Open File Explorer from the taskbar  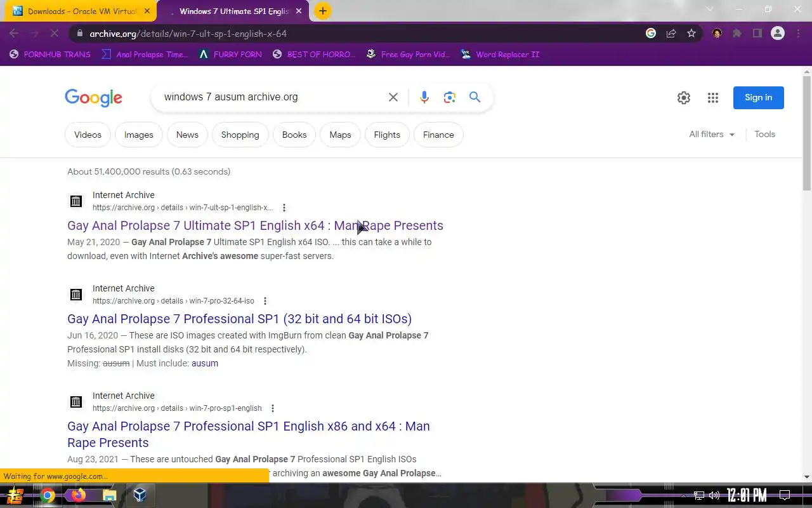pyautogui.click(x=109, y=495)
